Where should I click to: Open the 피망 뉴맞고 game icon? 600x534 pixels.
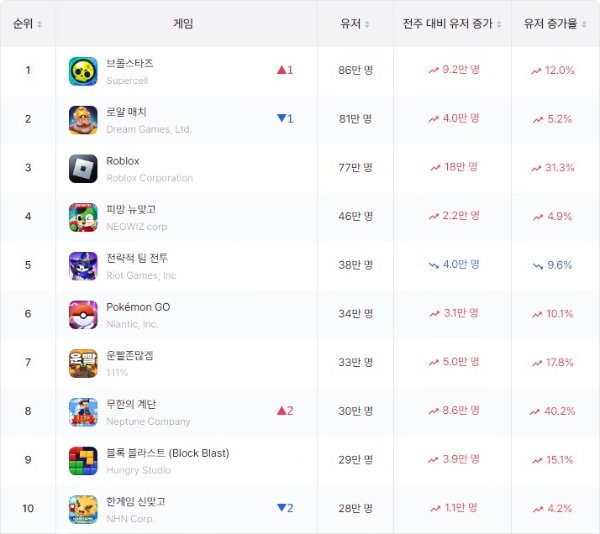(x=83, y=217)
